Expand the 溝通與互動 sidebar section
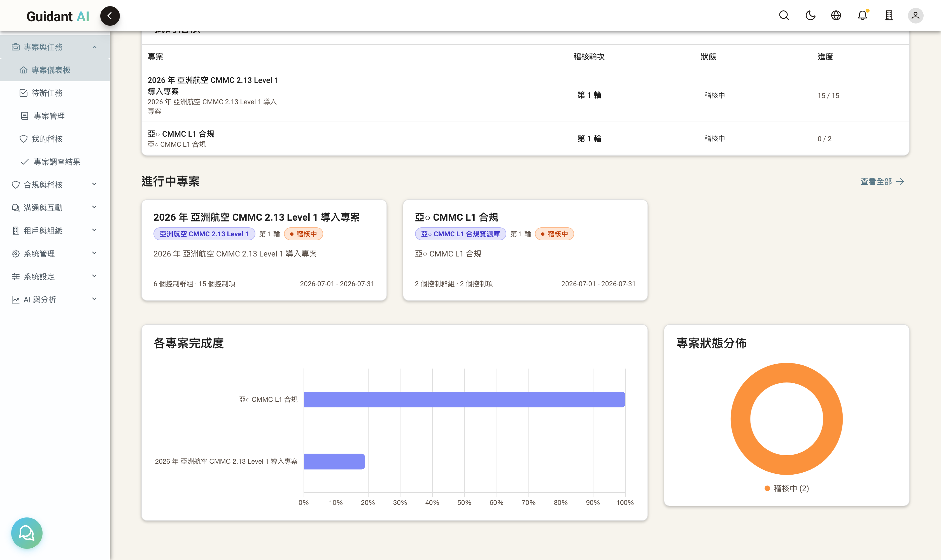The width and height of the screenshot is (941, 560). coord(55,207)
